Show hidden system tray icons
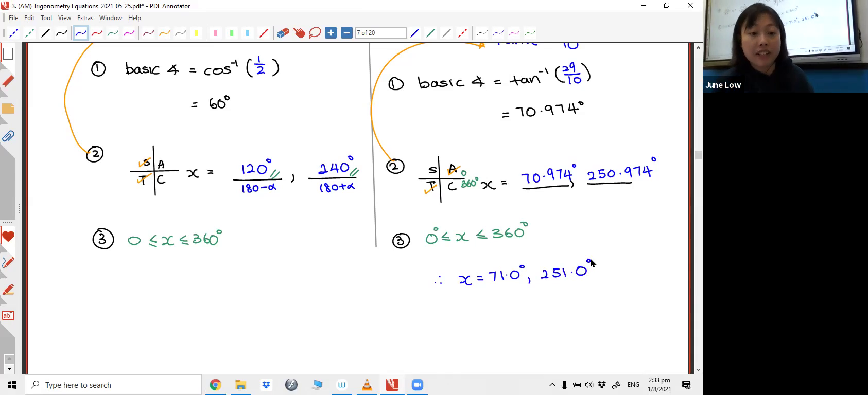This screenshot has width=868, height=395. (x=552, y=385)
